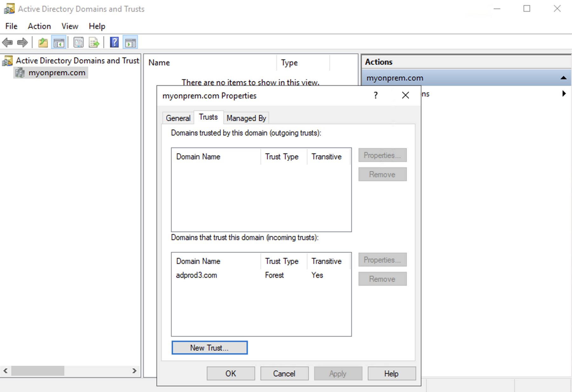Click the tree pane horizontal scrollbar thumb
The width and height of the screenshot is (572, 392).
[38, 370]
